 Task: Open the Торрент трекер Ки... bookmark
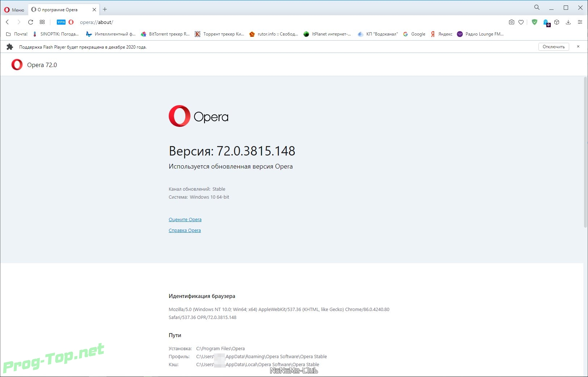219,34
